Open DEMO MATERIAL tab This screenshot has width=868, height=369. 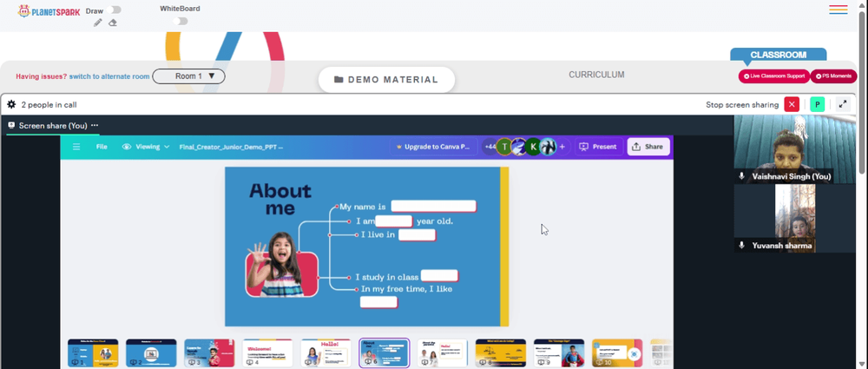[386, 80]
